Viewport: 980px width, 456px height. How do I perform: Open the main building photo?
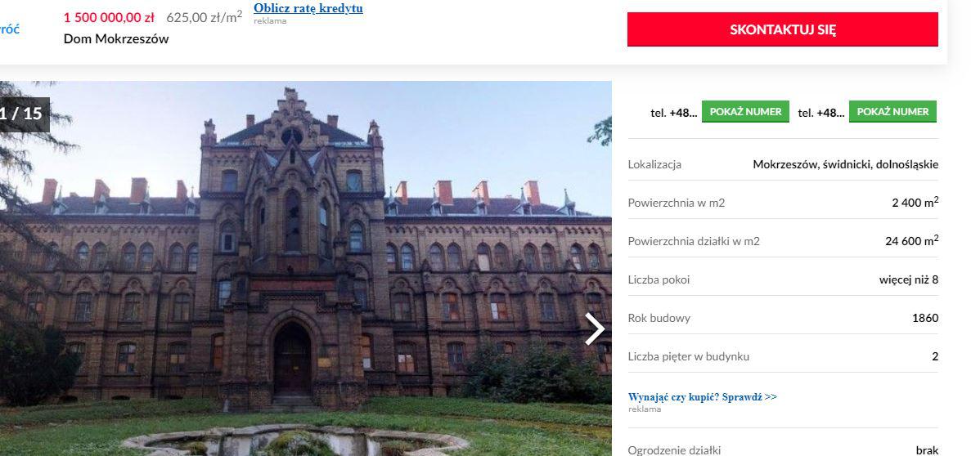tap(306, 269)
